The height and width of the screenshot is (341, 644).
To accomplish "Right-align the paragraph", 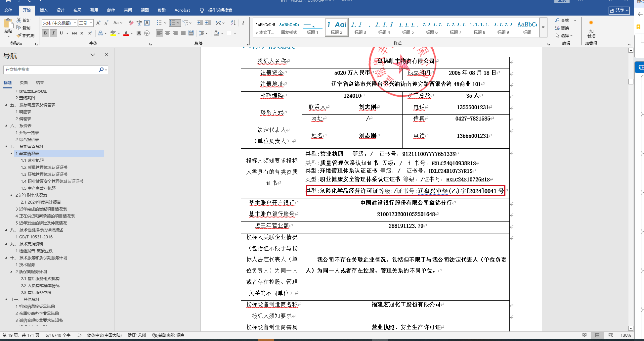I will pyautogui.click(x=175, y=33).
